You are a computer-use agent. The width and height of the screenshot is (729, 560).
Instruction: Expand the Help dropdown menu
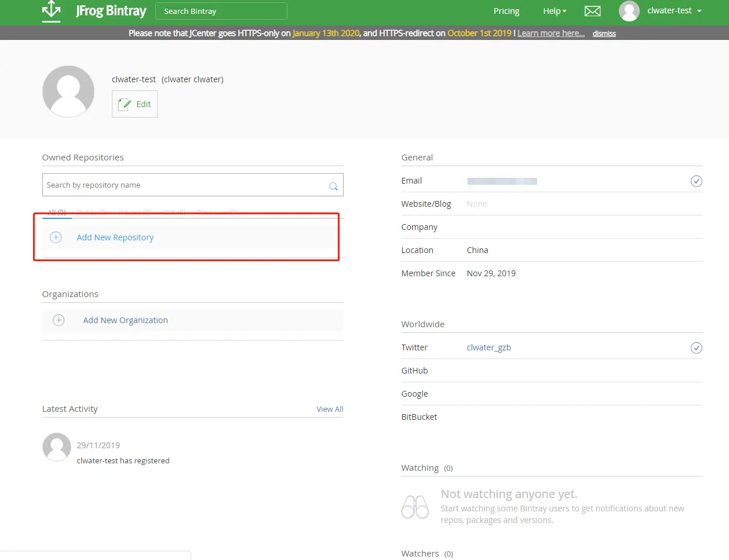[x=555, y=11]
